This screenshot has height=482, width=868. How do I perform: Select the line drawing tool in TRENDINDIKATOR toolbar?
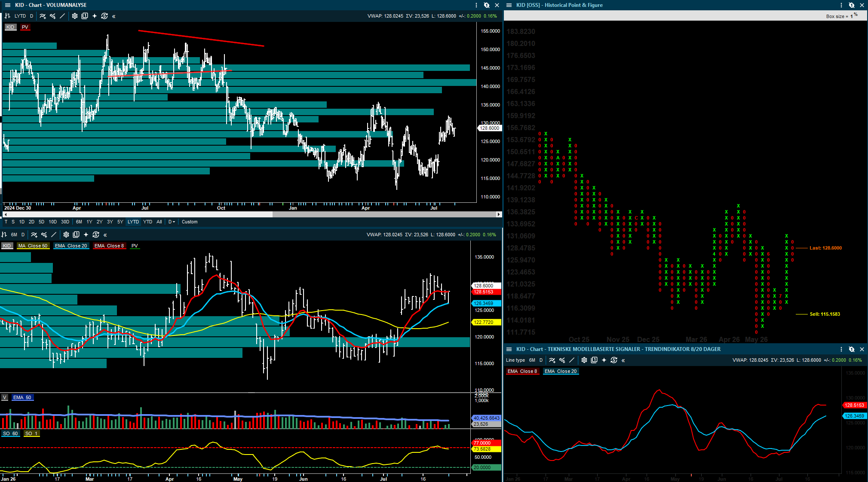pyautogui.click(x=572, y=360)
